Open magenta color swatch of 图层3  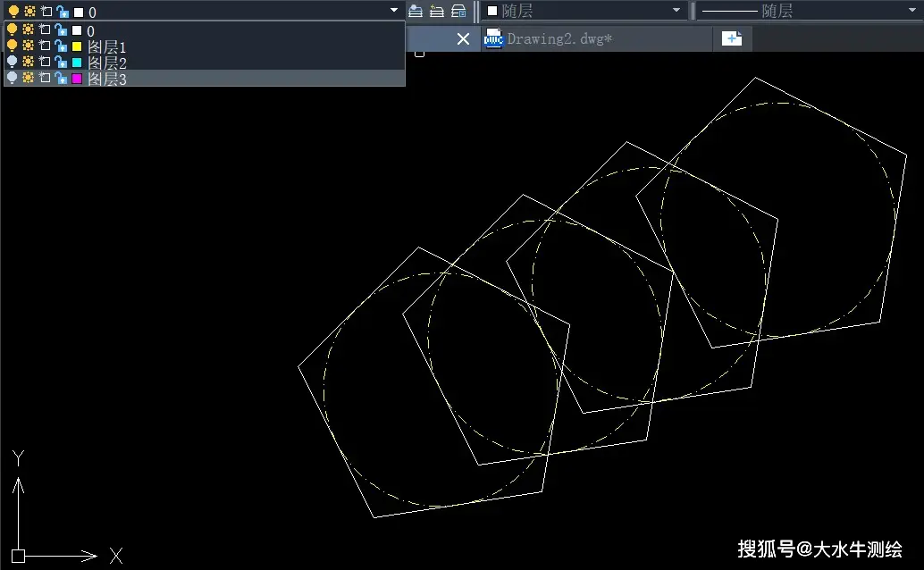77,78
